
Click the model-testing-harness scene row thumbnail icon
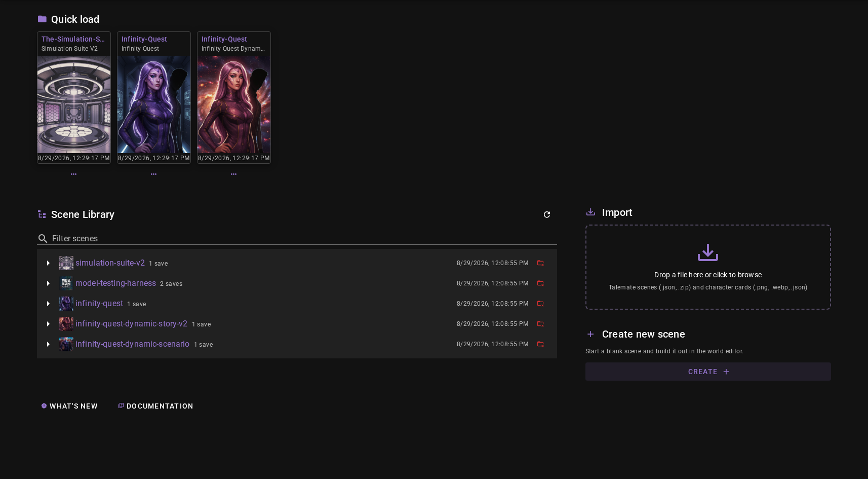point(66,283)
